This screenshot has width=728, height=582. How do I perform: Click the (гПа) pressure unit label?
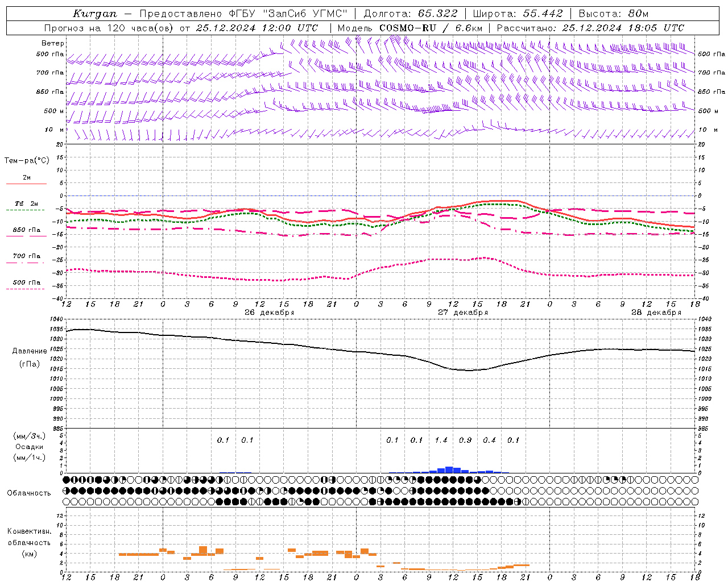[x=30, y=364]
